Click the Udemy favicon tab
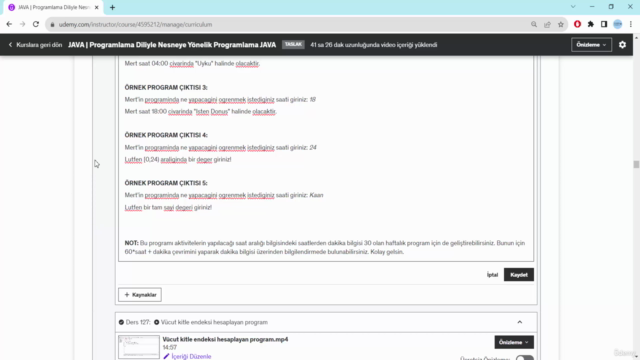Viewport: 640px width, 360px height. pos(11,7)
